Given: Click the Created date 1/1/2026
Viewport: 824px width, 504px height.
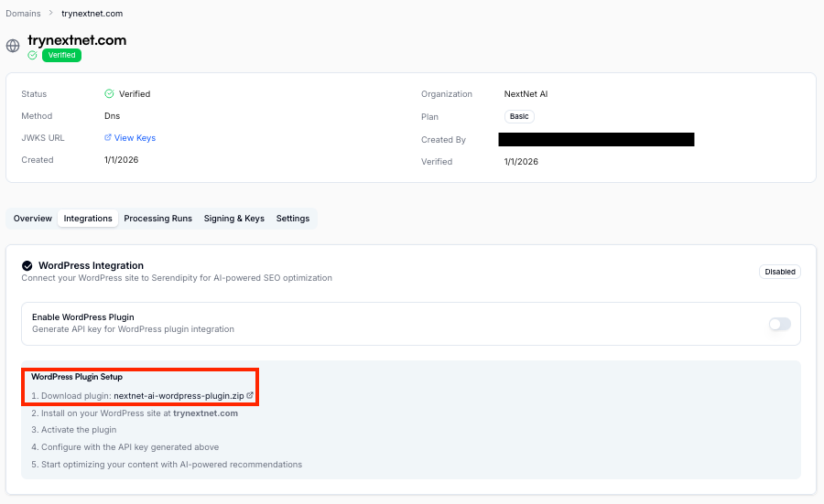Looking at the screenshot, I should click(122, 159).
